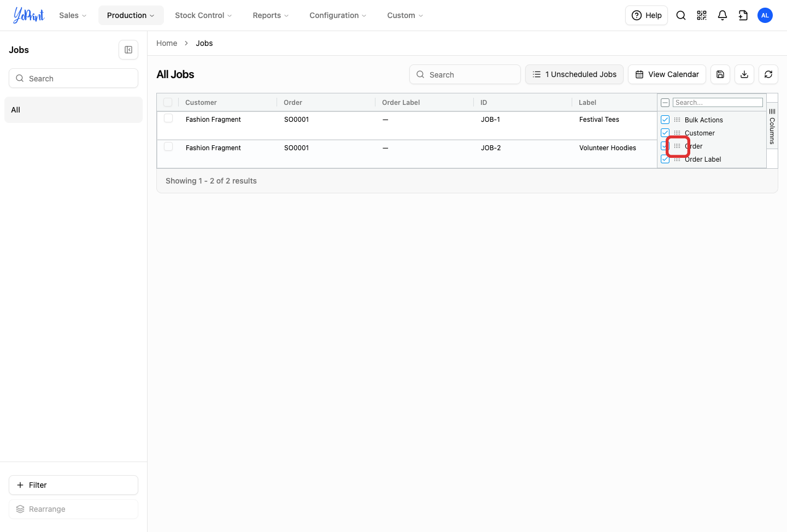The width and height of the screenshot is (787, 532).
Task: Open the notifications bell
Action: (x=723, y=15)
